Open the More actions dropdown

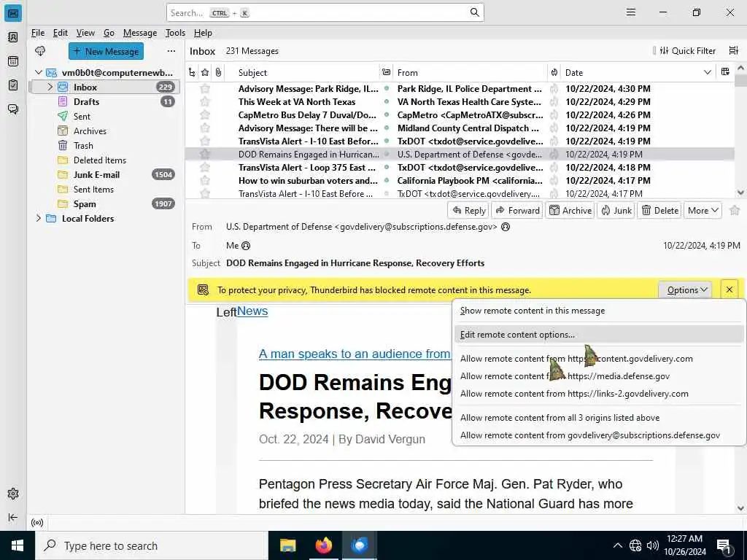[703, 211]
